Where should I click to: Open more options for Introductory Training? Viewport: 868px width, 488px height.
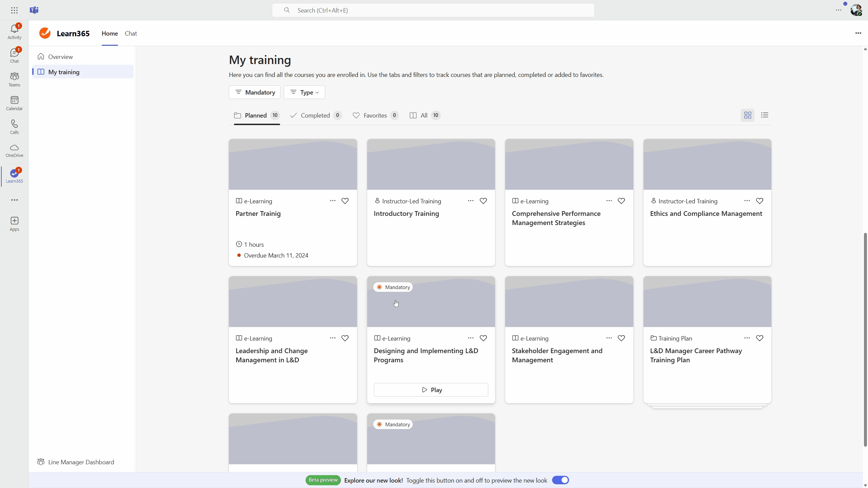[x=471, y=201]
